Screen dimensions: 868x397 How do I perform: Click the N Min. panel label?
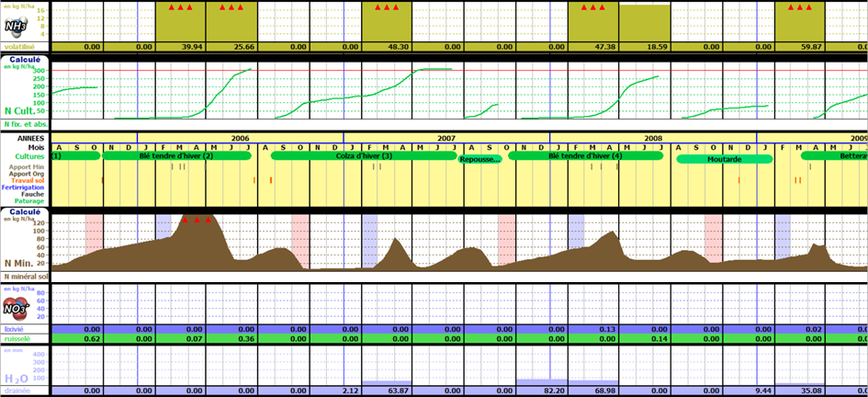(x=20, y=264)
